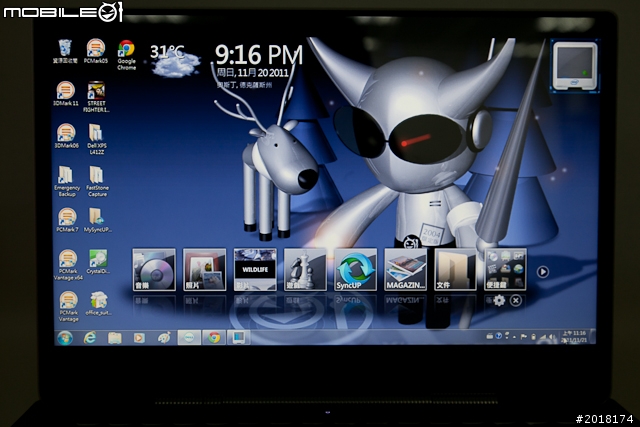
Task: Open the MAGAZINE tile in the dock
Action: [406, 269]
